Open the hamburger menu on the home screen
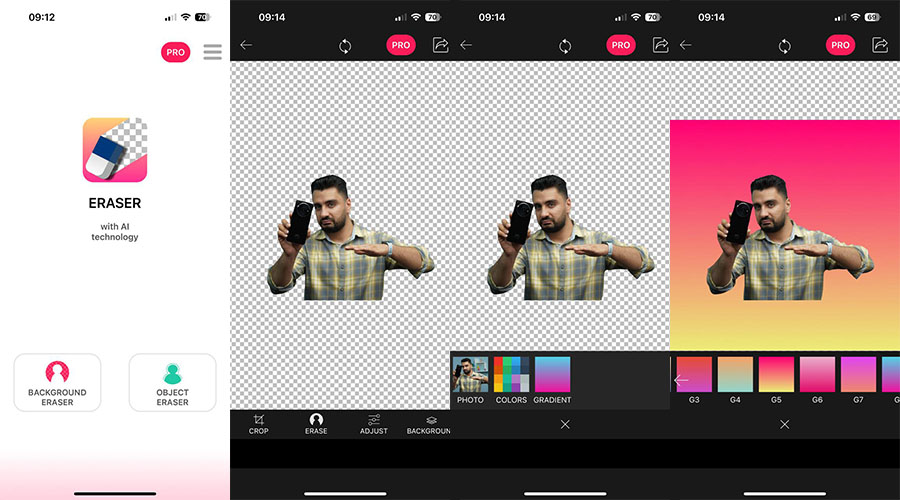Image resolution: width=900 pixels, height=500 pixels. (x=212, y=52)
